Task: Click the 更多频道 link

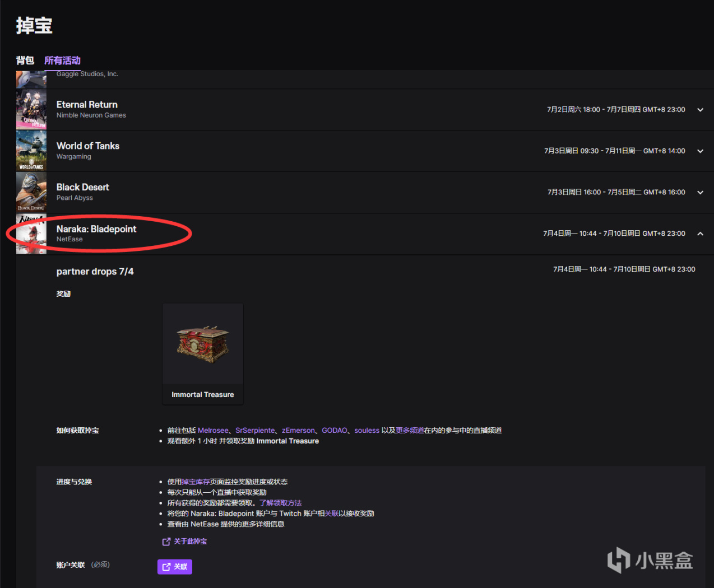Action: point(410,431)
